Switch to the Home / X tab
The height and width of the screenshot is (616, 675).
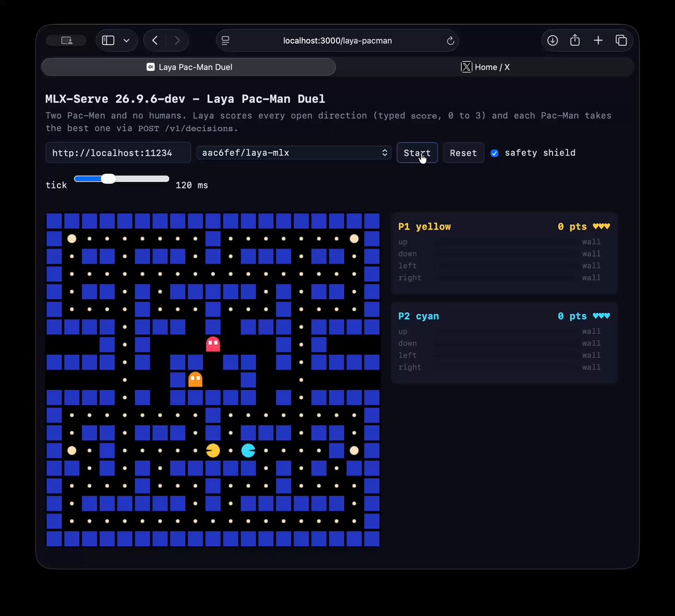tap(485, 67)
